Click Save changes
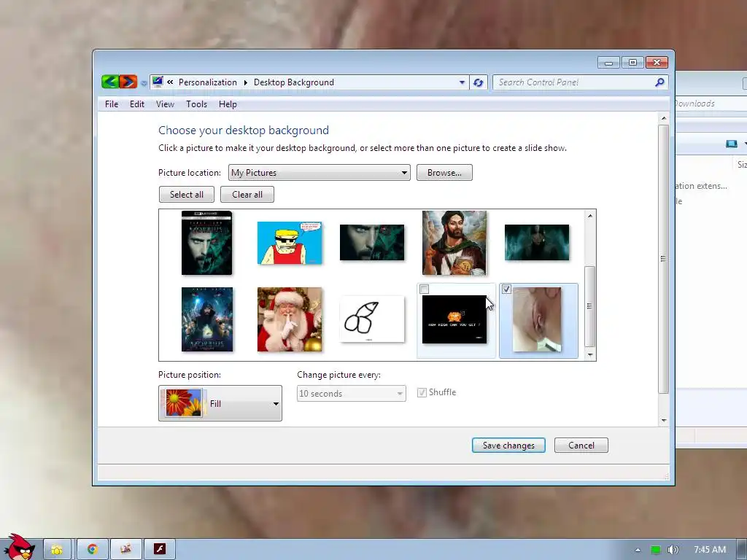The height and width of the screenshot is (560, 747). tap(508, 446)
